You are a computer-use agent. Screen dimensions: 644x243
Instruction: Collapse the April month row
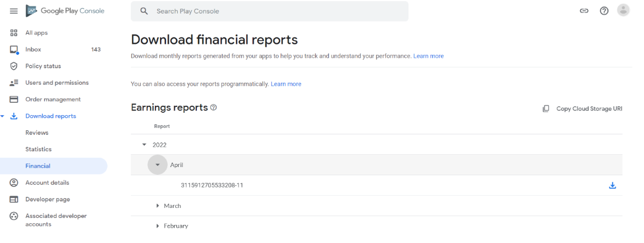point(157,165)
